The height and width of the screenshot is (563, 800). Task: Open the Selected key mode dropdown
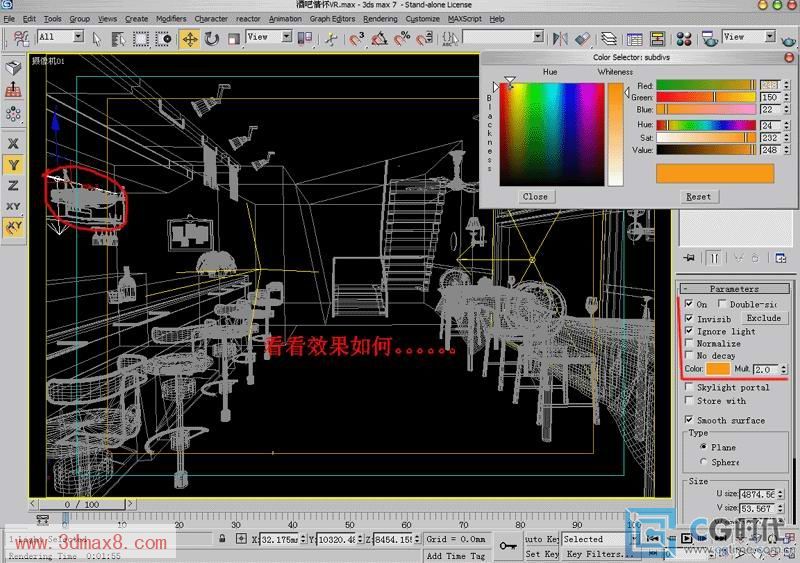(601, 539)
